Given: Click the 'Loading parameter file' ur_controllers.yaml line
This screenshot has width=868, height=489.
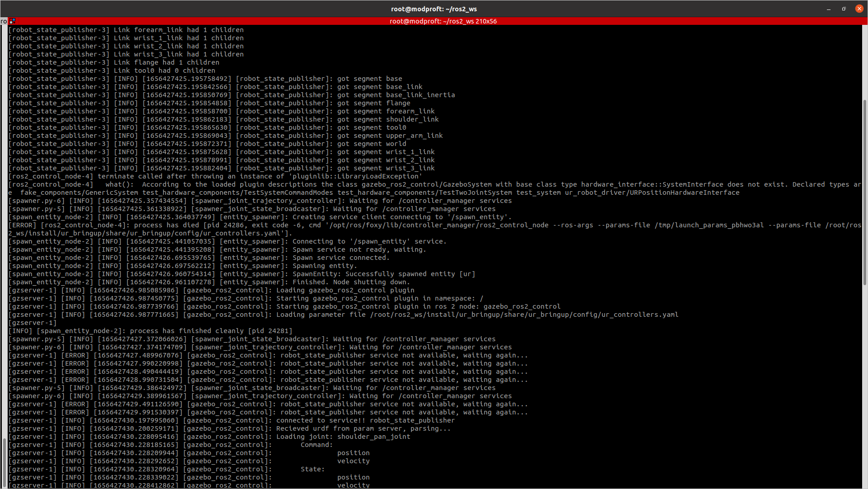Looking at the screenshot, I should point(343,315).
